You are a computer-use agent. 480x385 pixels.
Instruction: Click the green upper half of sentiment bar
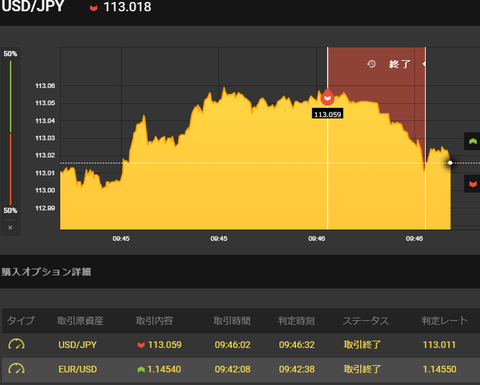tap(11, 97)
